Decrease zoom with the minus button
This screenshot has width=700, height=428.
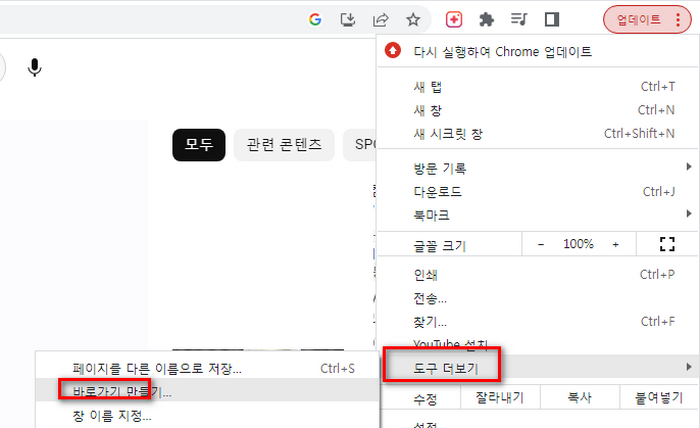(x=541, y=244)
